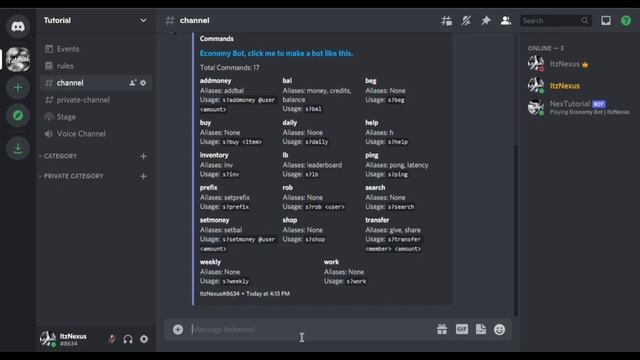Image resolution: width=640 pixels, height=360 pixels.
Task: Open the inbox icon
Action: click(606, 20)
